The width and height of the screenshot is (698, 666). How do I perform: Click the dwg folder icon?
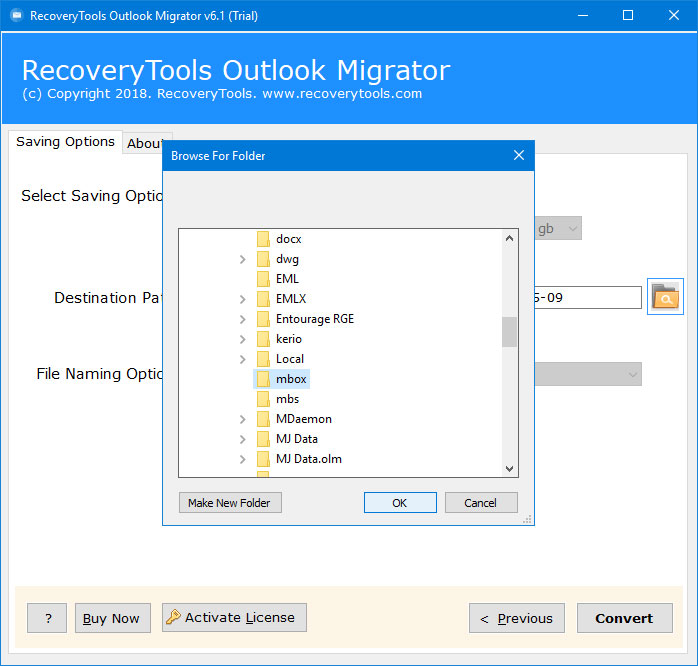263,259
